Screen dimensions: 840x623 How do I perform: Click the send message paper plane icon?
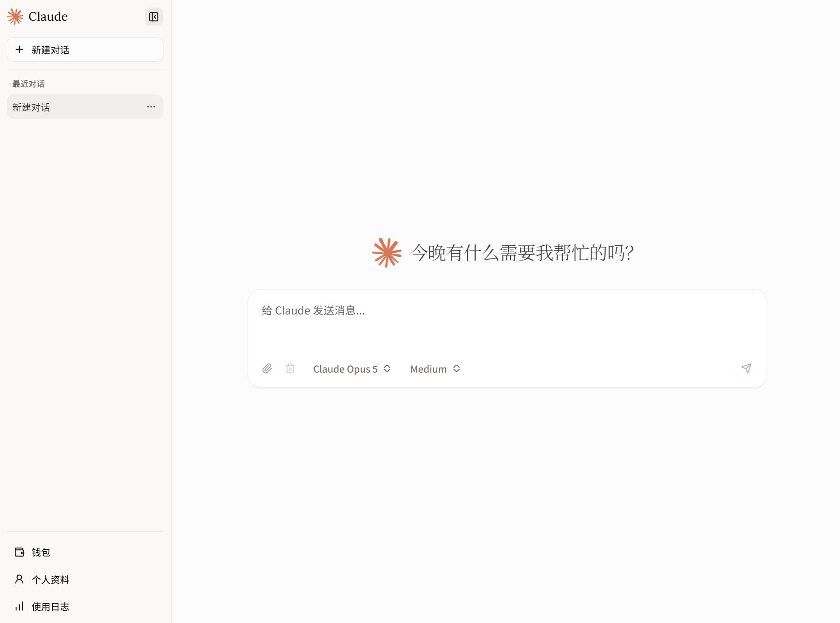[746, 368]
